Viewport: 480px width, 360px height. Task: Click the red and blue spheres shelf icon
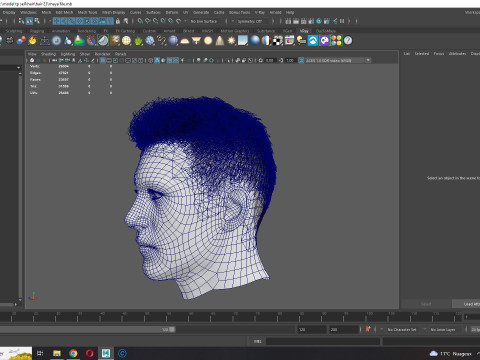tap(21, 41)
